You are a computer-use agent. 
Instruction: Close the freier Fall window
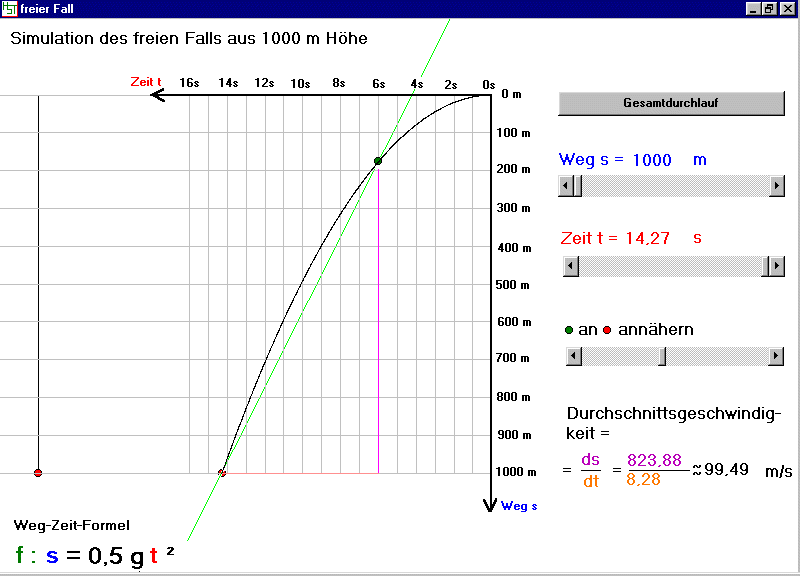click(x=788, y=9)
